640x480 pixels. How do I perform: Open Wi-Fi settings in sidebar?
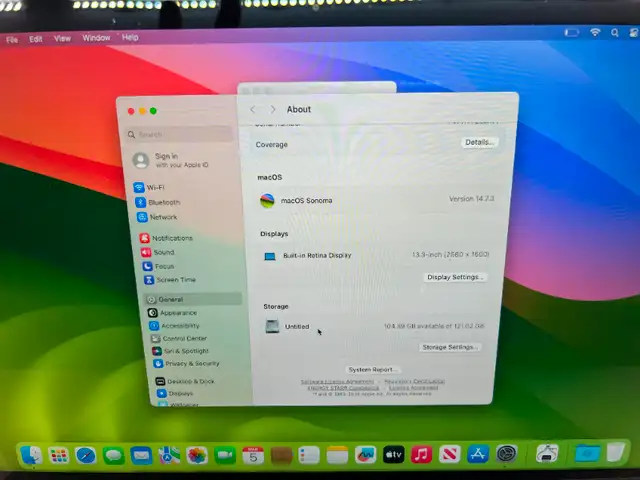tap(149, 188)
